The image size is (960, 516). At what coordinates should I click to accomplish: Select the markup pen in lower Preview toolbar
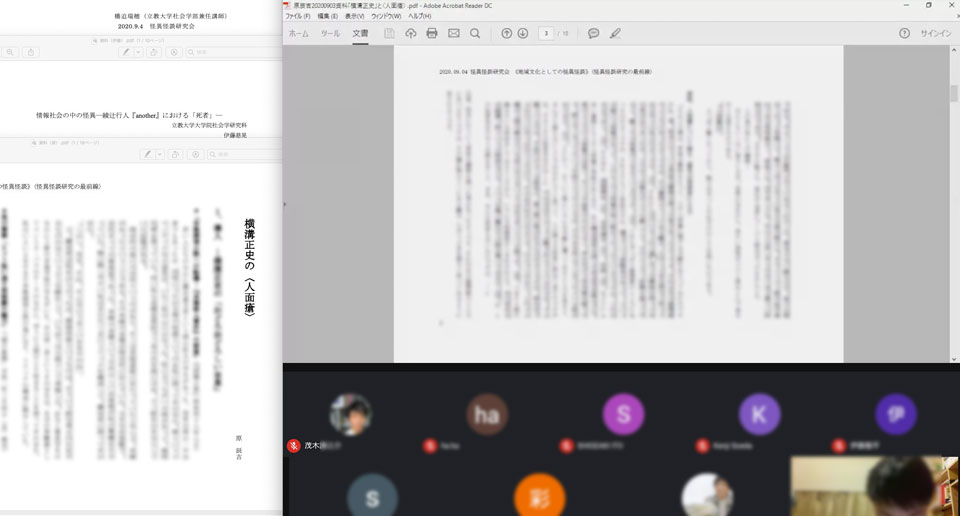coord(148,154)
